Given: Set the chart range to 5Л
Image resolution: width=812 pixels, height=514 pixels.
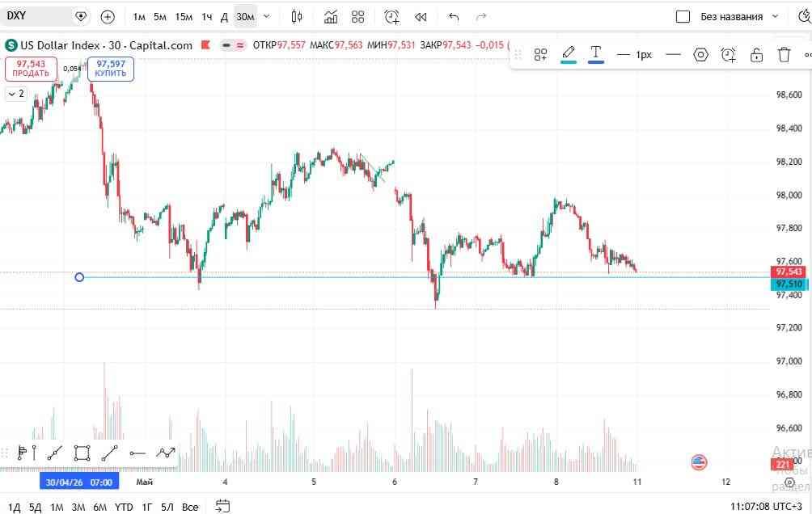Looking at the screenshot, I should pos(167,507).
